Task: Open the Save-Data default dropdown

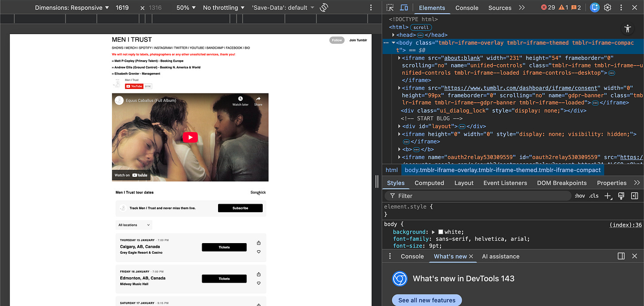Action: (283, 8)
